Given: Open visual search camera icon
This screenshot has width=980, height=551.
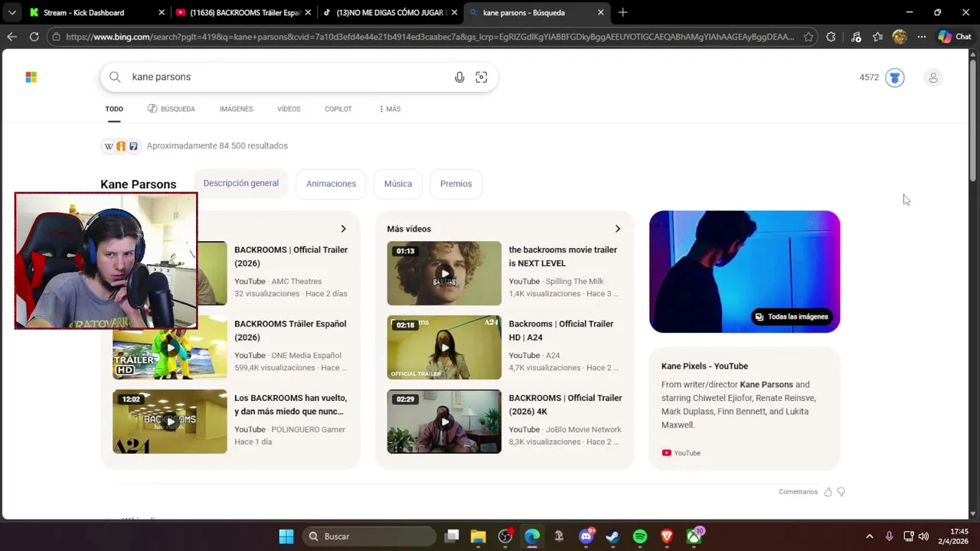Looking at the screenshot, I should 482,77.
